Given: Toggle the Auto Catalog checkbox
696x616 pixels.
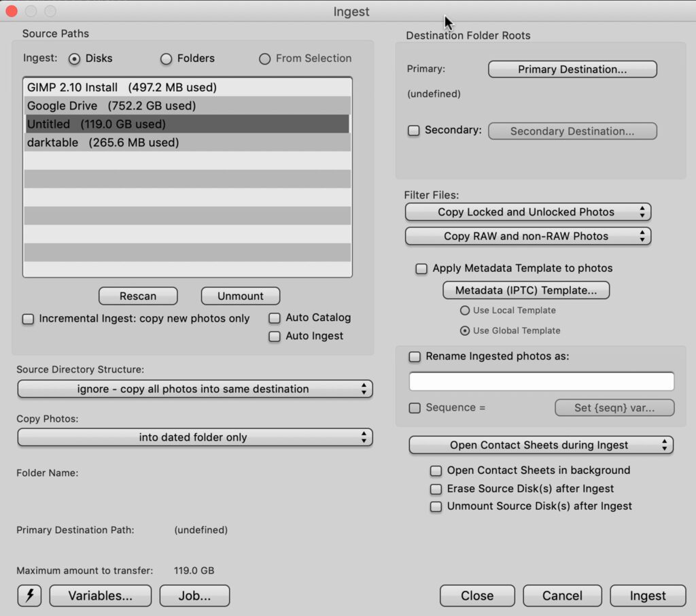Looking at the screenshot, I should pyautogui.click(x=275, y=318).
